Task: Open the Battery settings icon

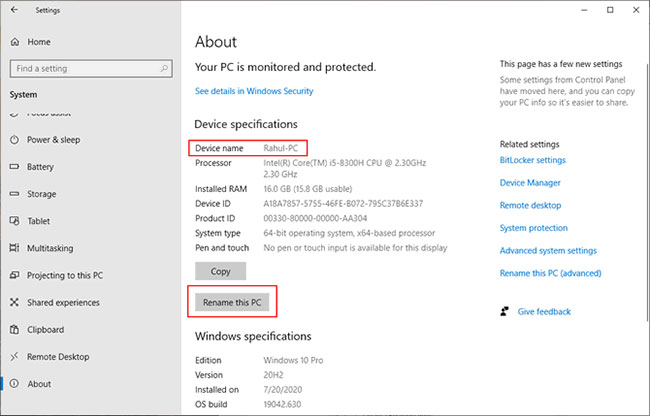Action: click(14, 167)
